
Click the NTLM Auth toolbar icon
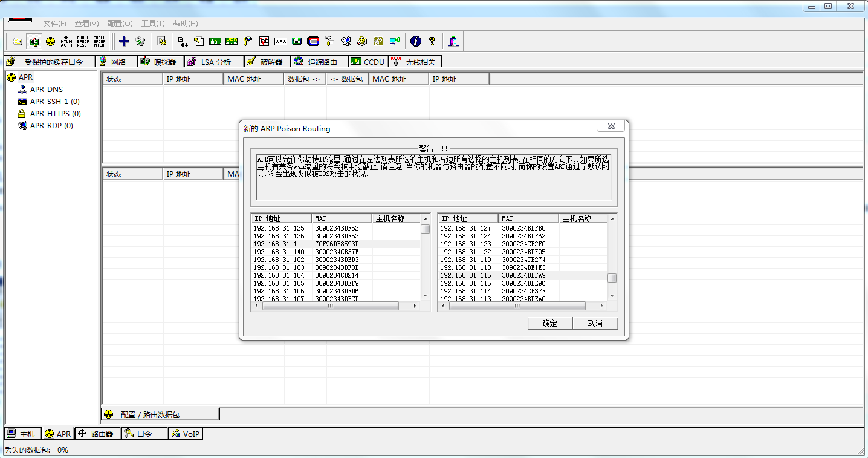point(66,41)
